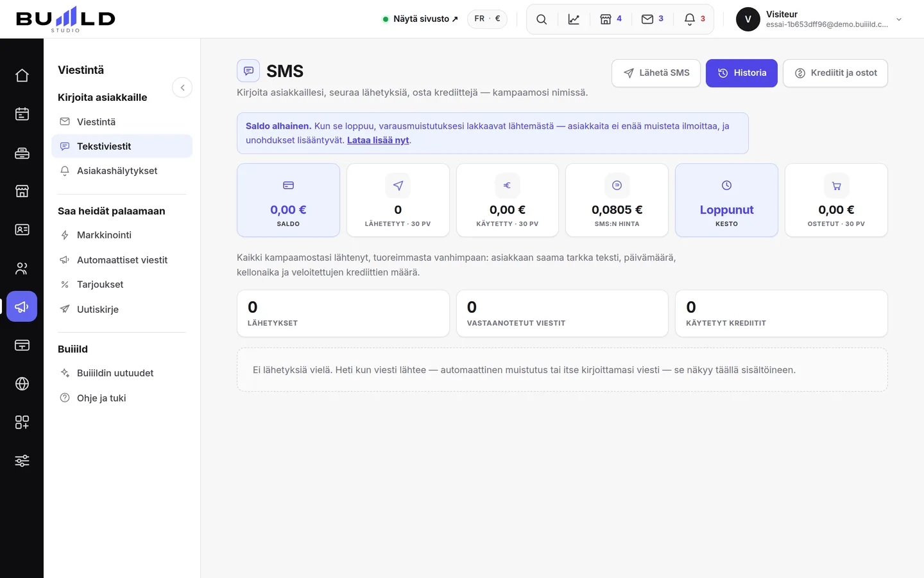Open Tarjoukset menu item
This screenshot has width=924, height=578.
(122, 285)
